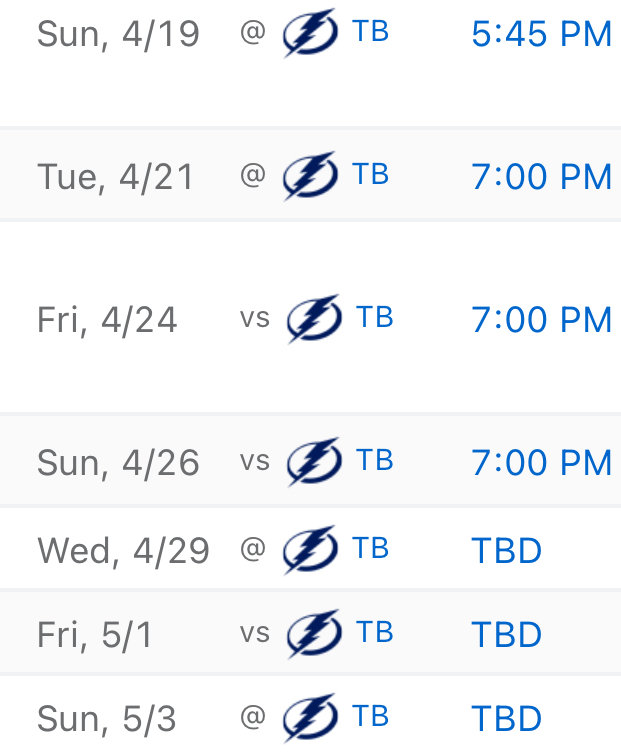This screenshot has width=621, height=754.
Task: Click the Lightning logo in the 4/24 row
Action: click(315, 318)
